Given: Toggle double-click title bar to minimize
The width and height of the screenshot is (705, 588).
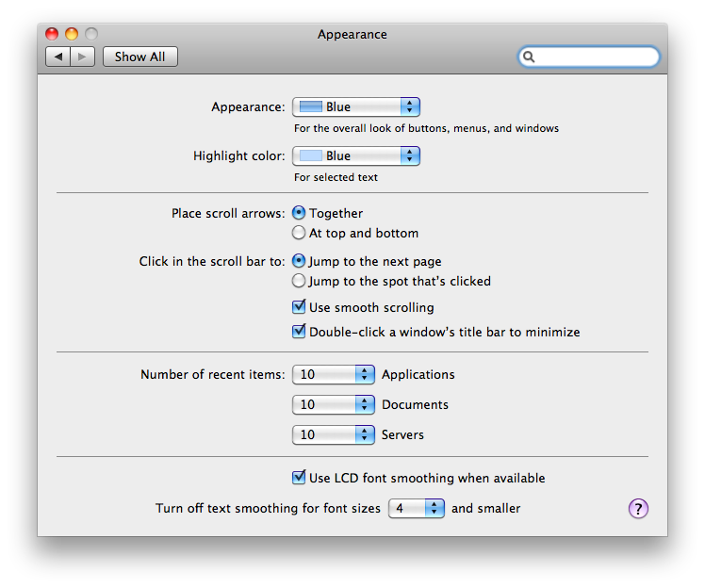Looking at the screenshot, I should tap(300, 332).
